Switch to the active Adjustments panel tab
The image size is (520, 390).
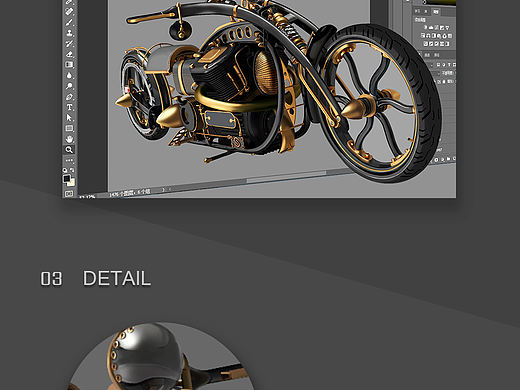(436, 12)
